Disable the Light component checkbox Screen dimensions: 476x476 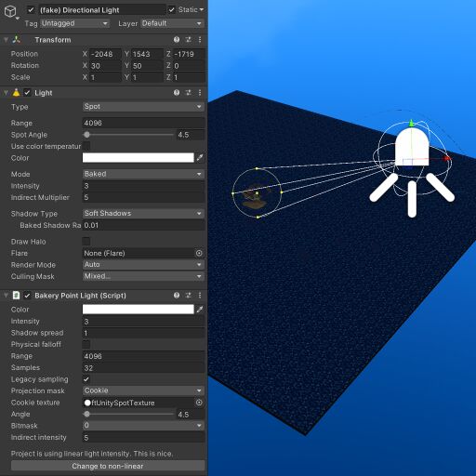click(27, 93)
